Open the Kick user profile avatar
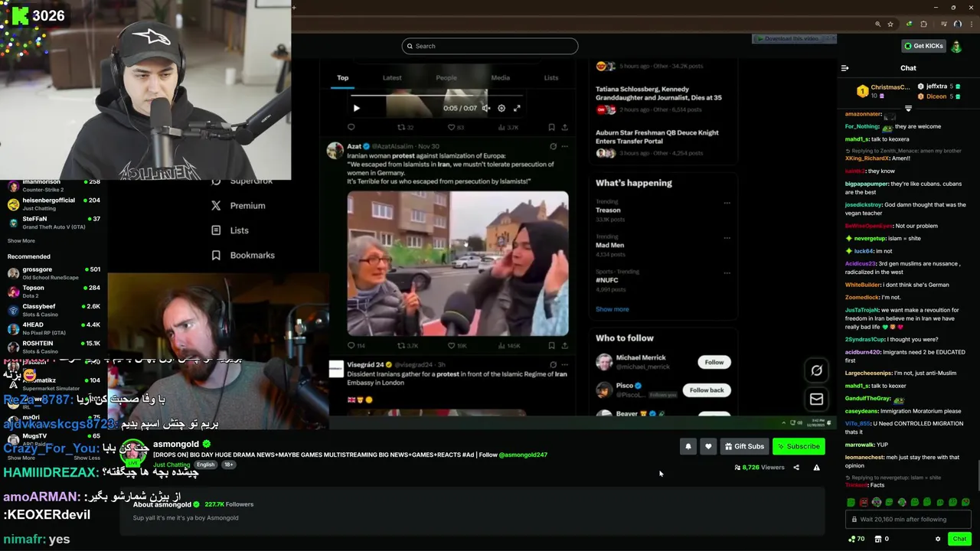 point(956,46)
